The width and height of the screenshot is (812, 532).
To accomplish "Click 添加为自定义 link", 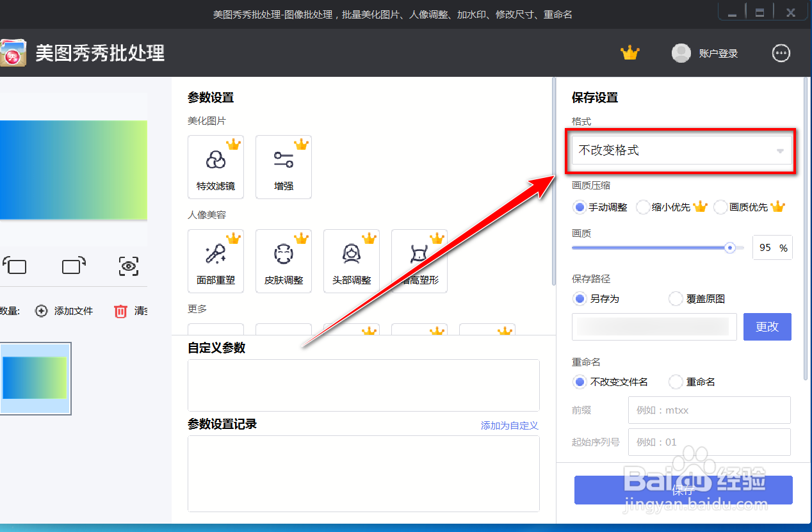I will click(510, 426).
